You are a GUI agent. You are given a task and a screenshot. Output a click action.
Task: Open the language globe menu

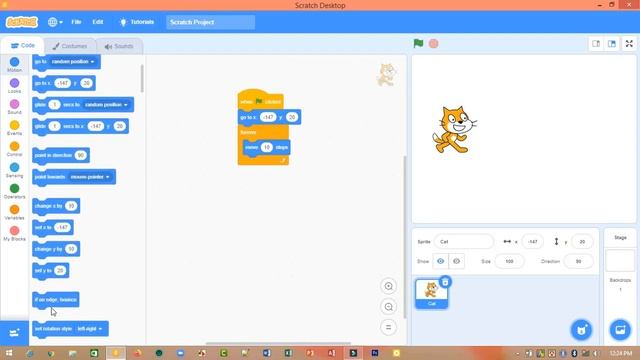click(55, 22)
